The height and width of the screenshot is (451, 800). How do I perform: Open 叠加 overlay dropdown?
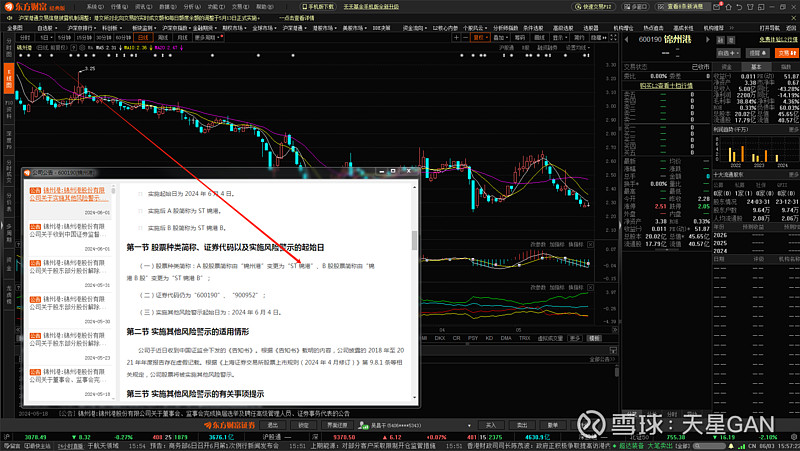[501, 38]
